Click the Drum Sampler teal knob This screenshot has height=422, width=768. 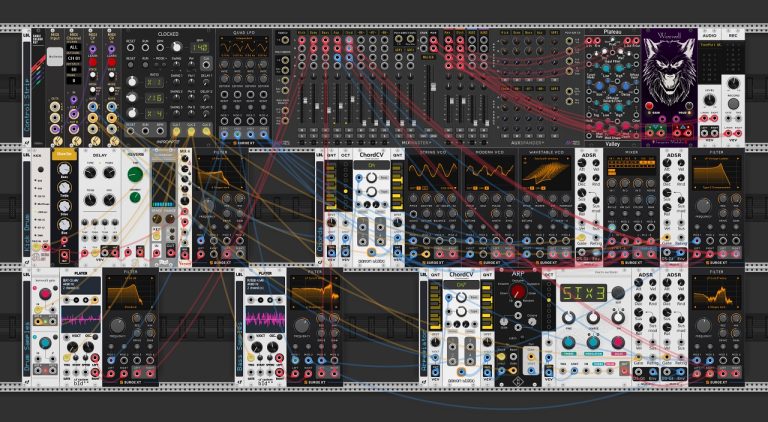pyautogui.click(x=45, y=343)
